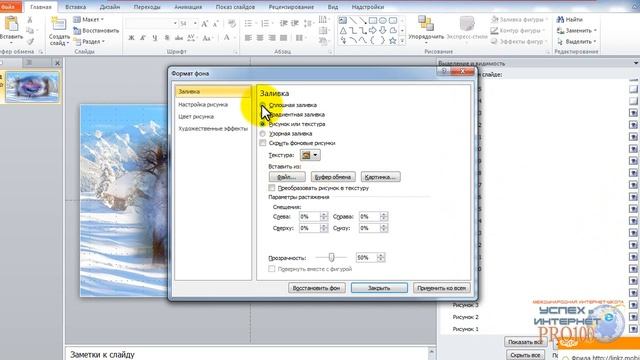Select the rectangle shape in the gallery

pyautogui.click(x=373, y=20)
